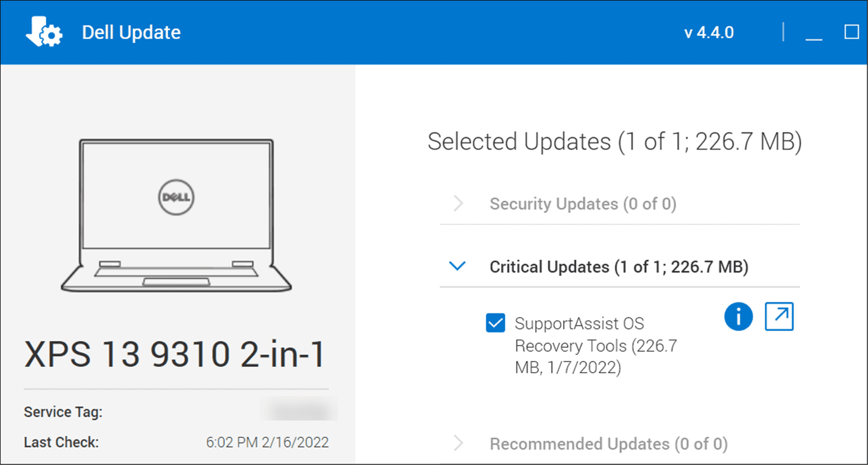Click the Dell Update download icon in header
The image size is (868, 465).
pyautogui.click(x=35, y=30)
